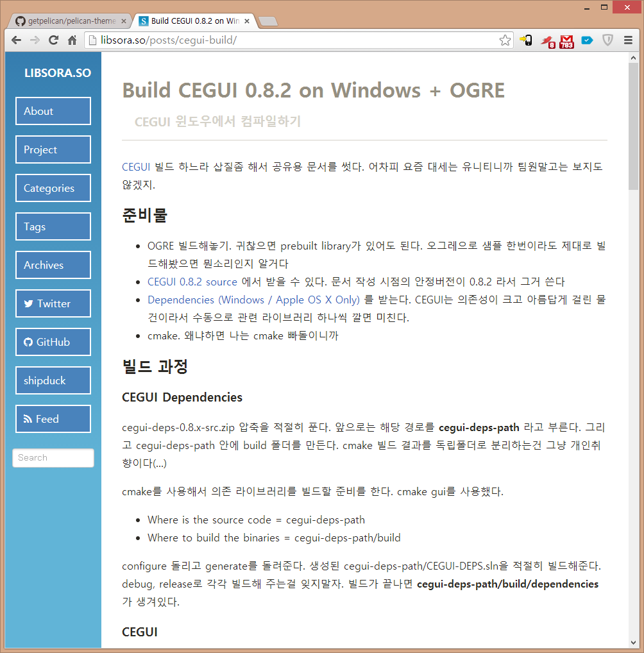Bookmark this page with the star

(505, 40)
